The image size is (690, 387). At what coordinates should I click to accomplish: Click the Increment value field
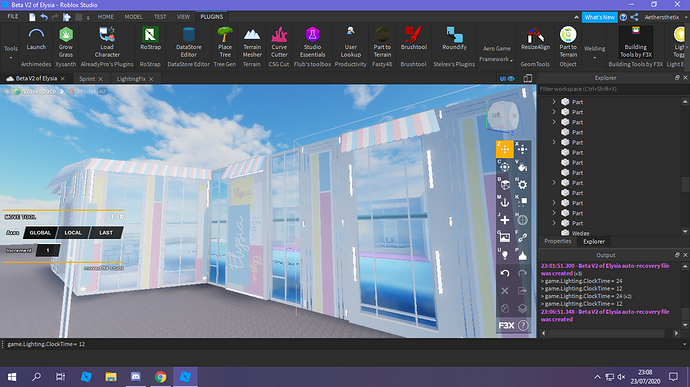(x=48, y=251)
